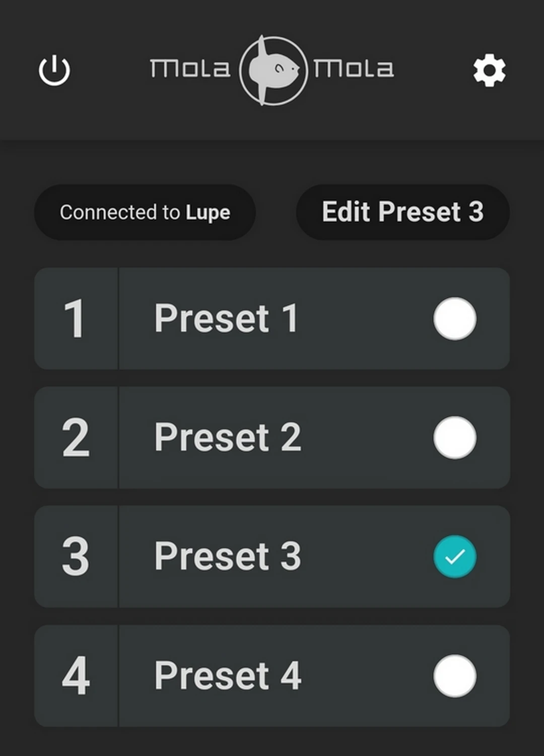Choose the Preset 3 label
544x756 pixels.
pos(228,556)
